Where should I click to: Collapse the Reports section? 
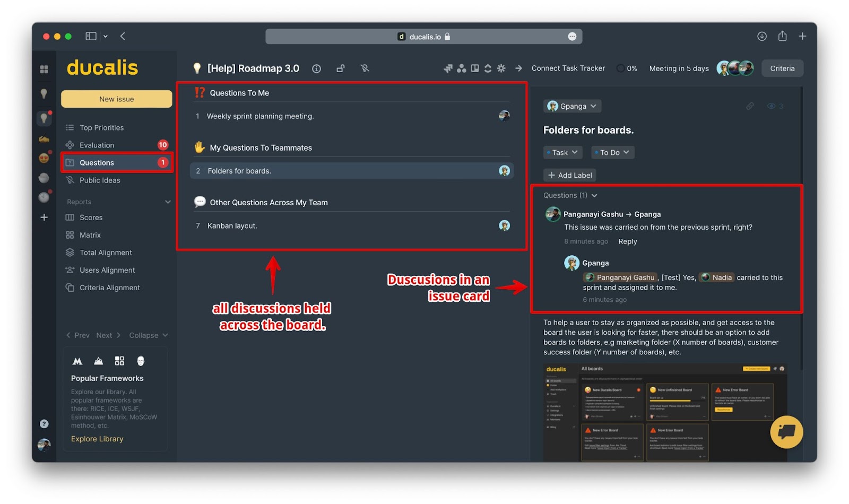(168, 202)
